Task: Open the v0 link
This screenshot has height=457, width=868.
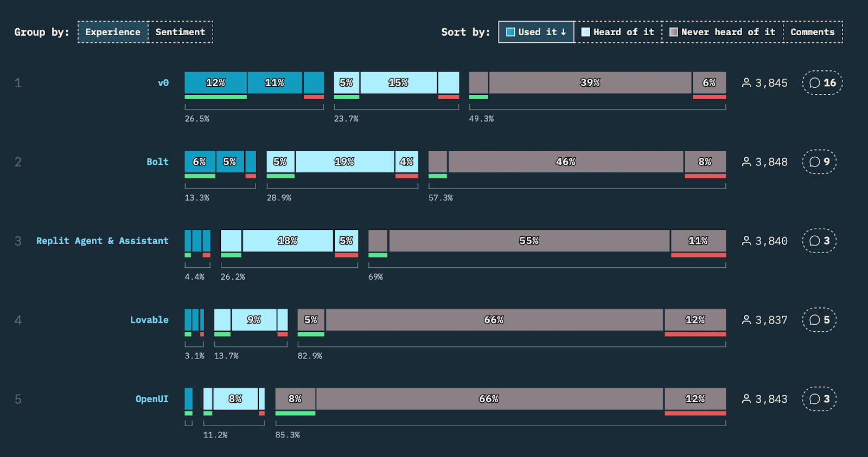Action: point(163,83)
